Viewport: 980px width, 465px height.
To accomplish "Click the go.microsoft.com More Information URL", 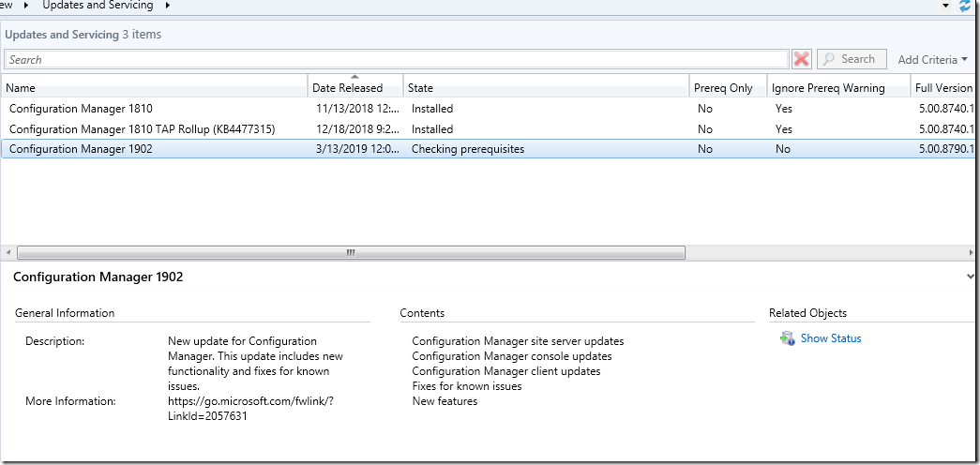I will click(x=250, y=408).
